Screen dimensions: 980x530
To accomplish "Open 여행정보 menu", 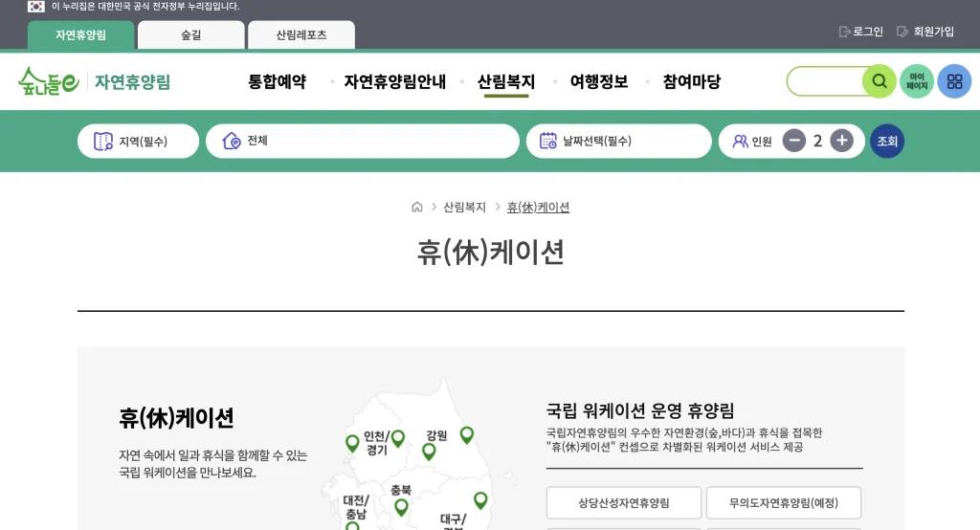I will 599,82.
